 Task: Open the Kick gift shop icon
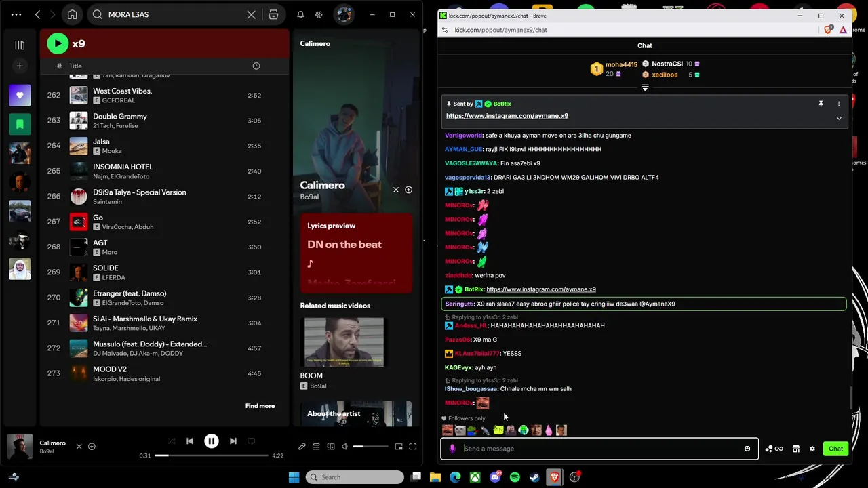(796, 449)
